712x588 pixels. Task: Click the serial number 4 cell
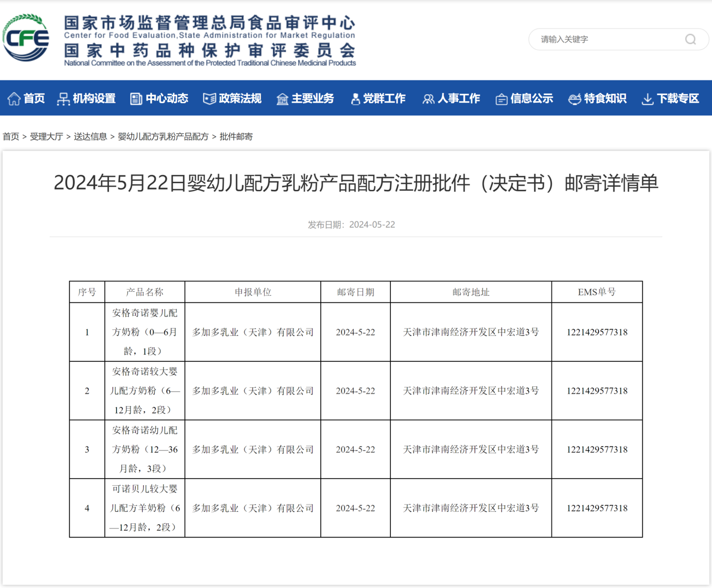[x=87, y=508]
